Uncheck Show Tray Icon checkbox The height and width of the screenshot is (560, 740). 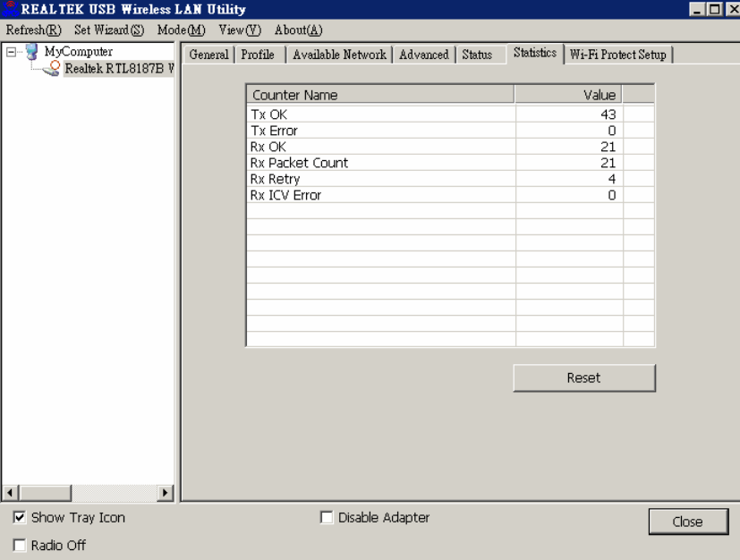(x=20, y=518)
